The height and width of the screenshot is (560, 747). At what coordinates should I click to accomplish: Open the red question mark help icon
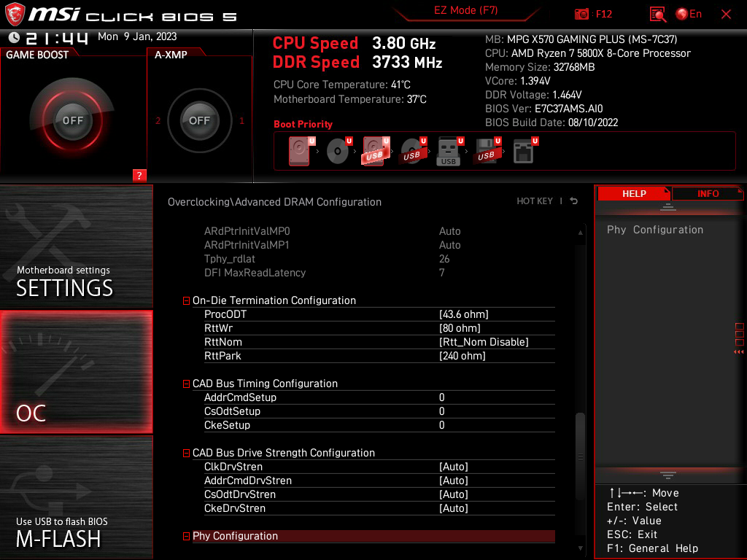[x=139, y=175]
